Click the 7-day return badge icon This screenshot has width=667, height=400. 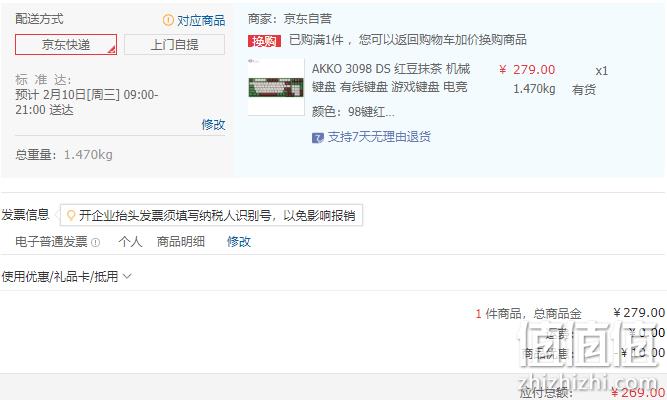pyautogui.click(x=317, y=138)
